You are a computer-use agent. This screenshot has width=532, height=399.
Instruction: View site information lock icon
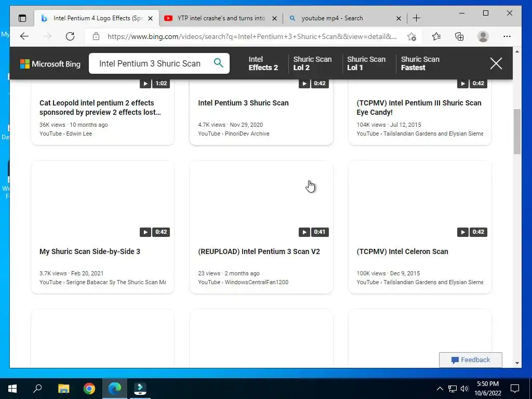(96, 36)
